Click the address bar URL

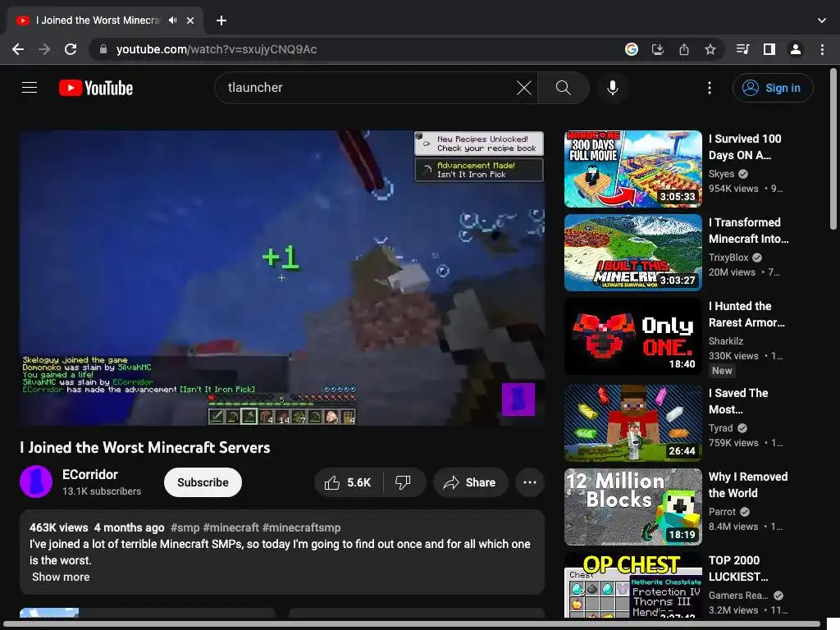click(x=217, y=49)
